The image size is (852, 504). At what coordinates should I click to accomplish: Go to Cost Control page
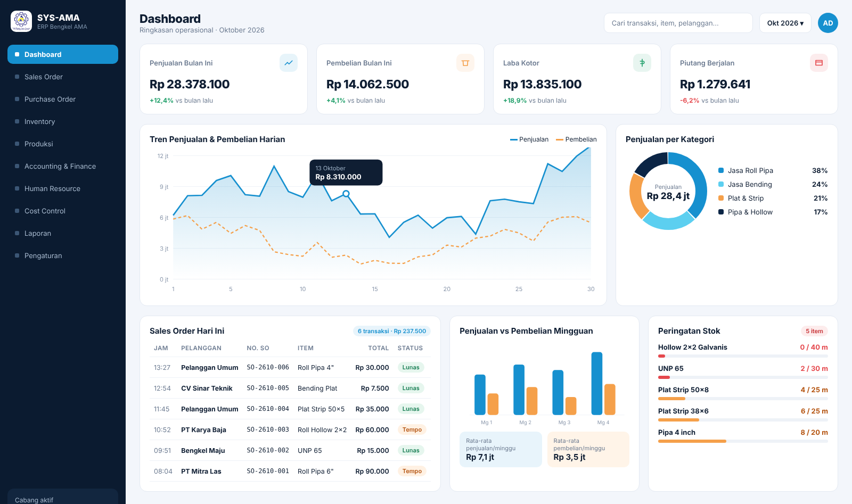(63, 211)
